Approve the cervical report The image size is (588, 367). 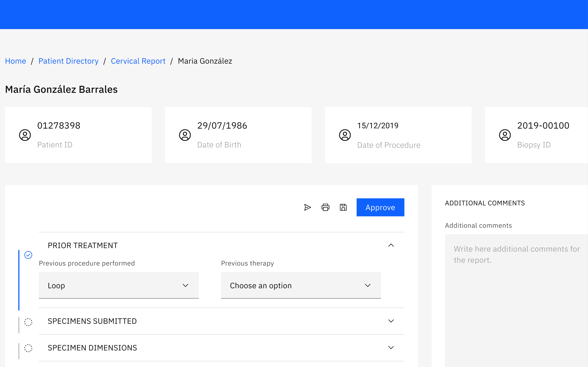tap(380, 207)
